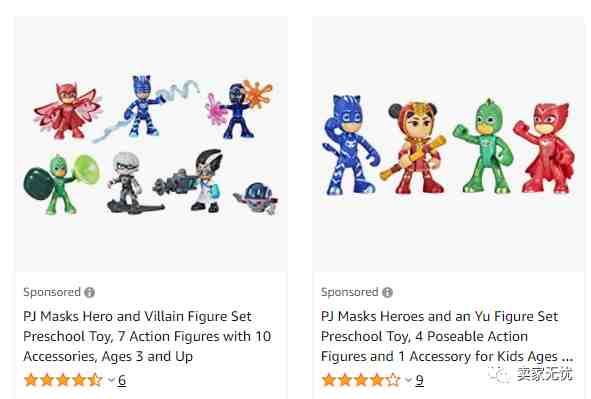Image resolution: width=591 pixels, height=399 pixels.
Task: Click the seven-figure Hero and Villain product image
Action: (151, 145)
